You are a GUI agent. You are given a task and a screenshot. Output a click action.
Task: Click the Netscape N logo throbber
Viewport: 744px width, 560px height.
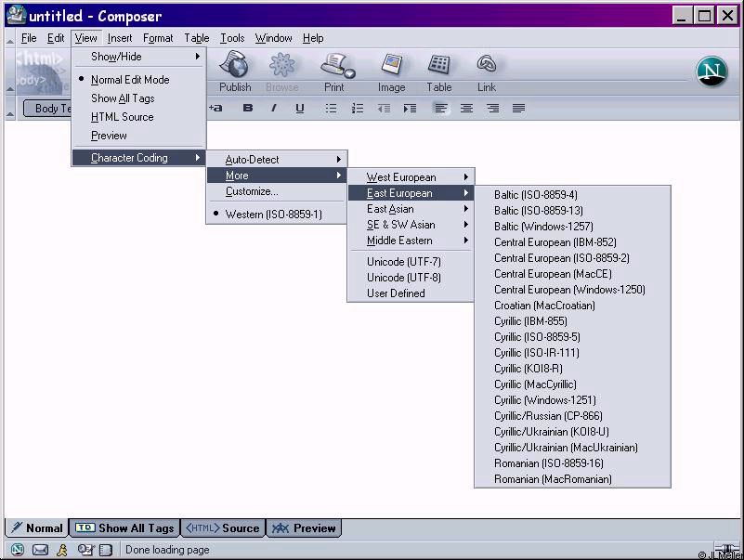click(x=711, y=72)
